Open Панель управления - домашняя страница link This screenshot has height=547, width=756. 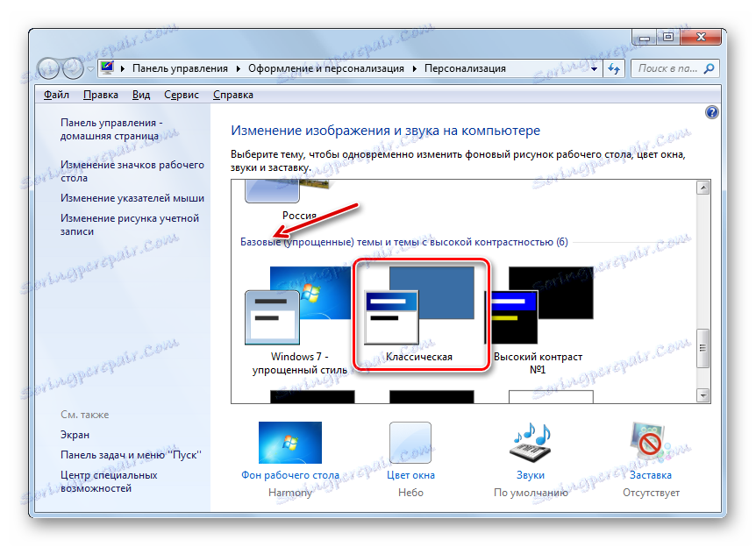click(111, 129)
